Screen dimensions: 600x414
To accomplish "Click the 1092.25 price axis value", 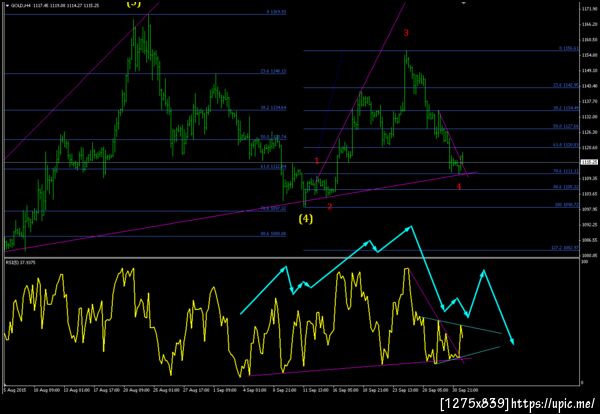I will (590, 225).
